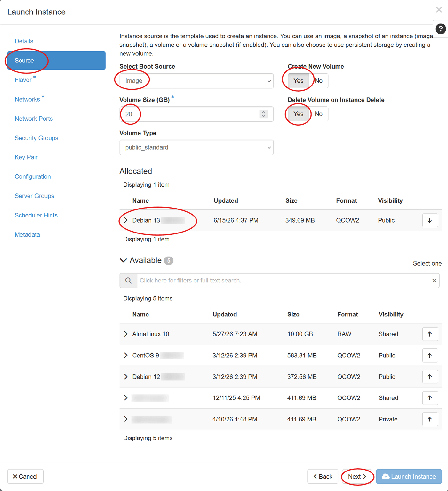Open the Security Groups step
Screen dimensions: 448x491
(36, 138)
